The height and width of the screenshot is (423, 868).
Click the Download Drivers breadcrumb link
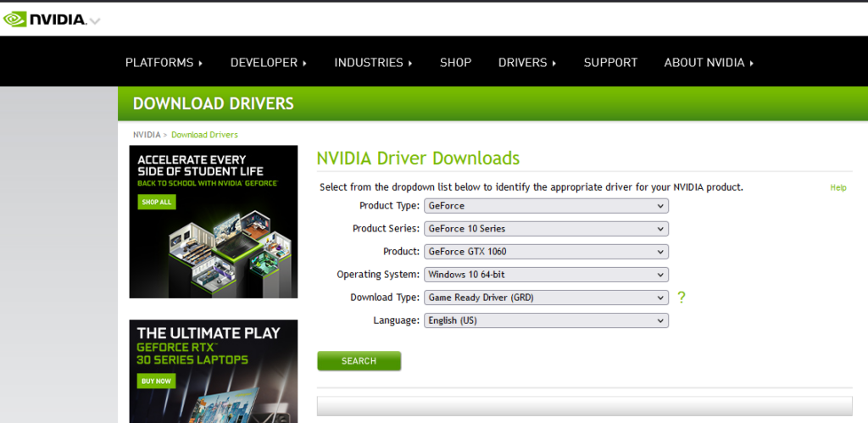(x=204, y=135)
